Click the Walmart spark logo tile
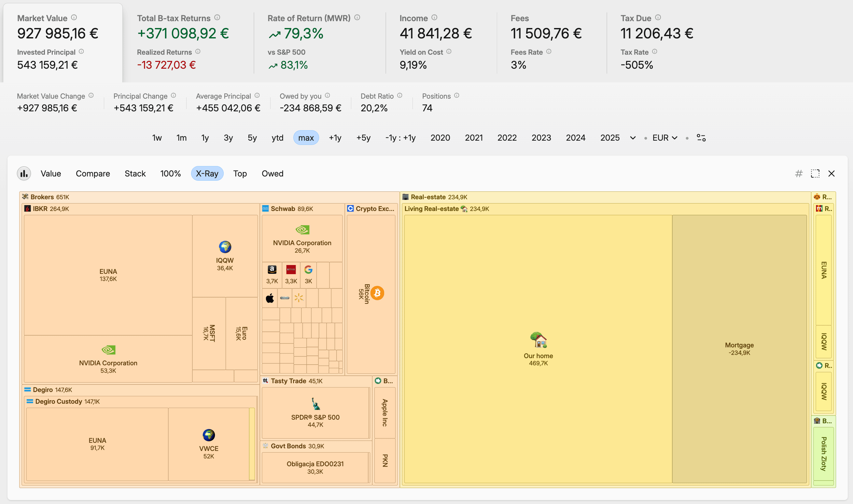The height and width of the screenshot is (504, 853). point(299,298)
